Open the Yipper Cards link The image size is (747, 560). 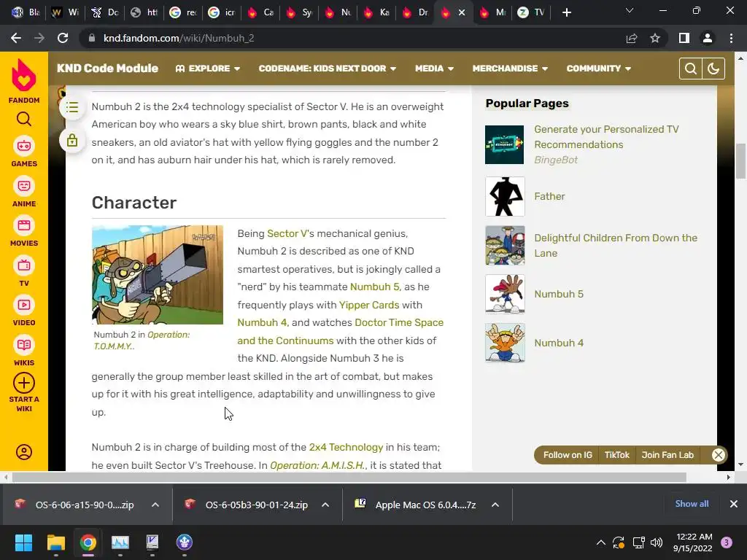point(369,305)
